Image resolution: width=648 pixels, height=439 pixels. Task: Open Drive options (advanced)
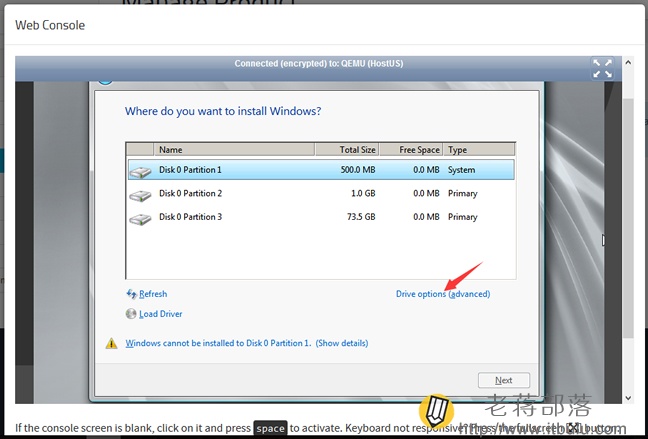click(443, 294)
